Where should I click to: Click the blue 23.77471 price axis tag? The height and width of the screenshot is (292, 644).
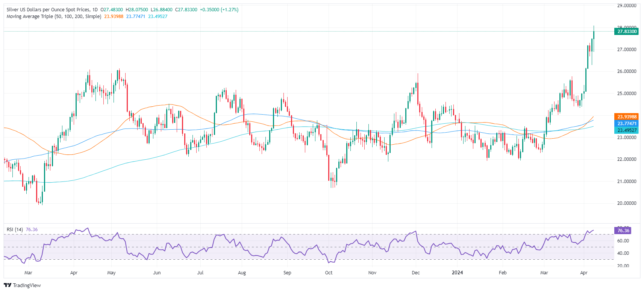pyautogui.click(x=627, y=124)
